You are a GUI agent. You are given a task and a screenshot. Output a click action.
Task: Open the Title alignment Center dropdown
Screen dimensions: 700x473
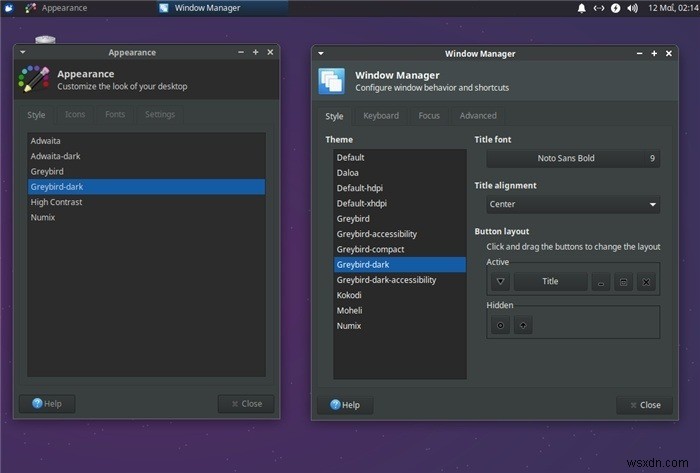573,204
